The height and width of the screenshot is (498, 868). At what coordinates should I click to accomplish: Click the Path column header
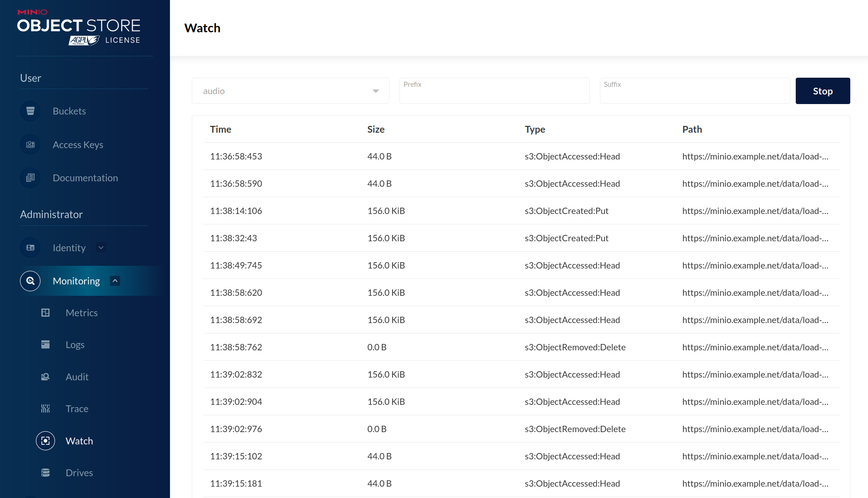(692, 129)
